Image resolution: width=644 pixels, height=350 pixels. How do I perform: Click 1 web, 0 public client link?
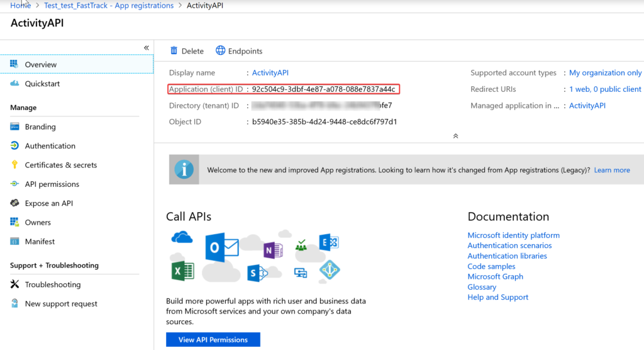605,89
